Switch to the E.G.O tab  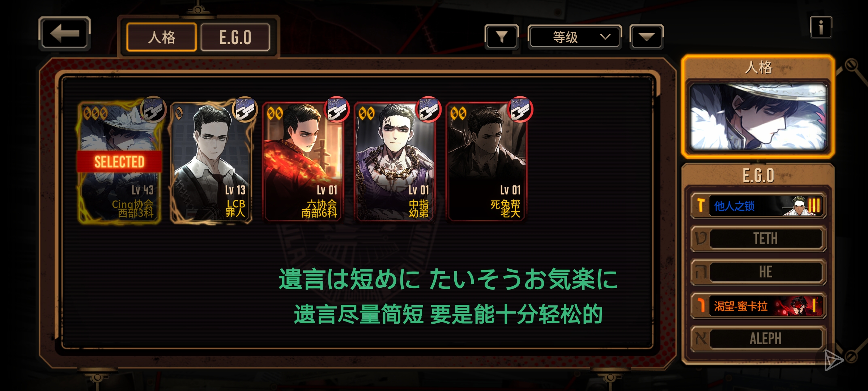[235, 37]
